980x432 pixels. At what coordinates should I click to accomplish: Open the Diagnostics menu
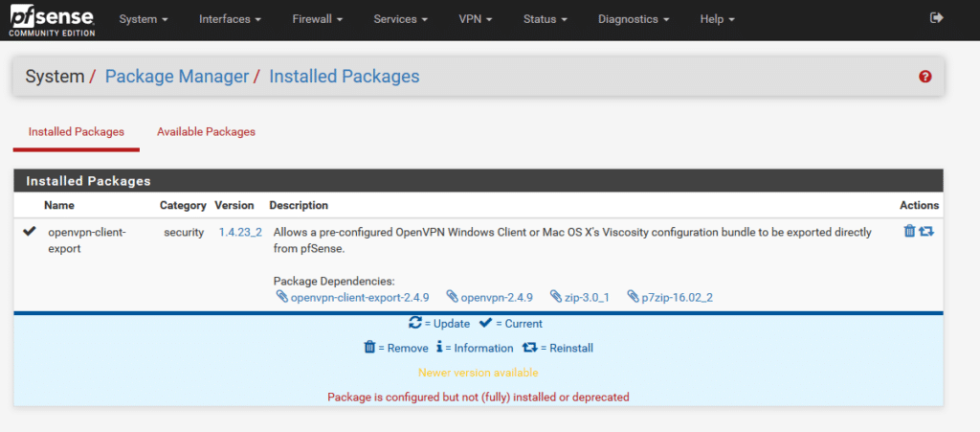[634, 19]
